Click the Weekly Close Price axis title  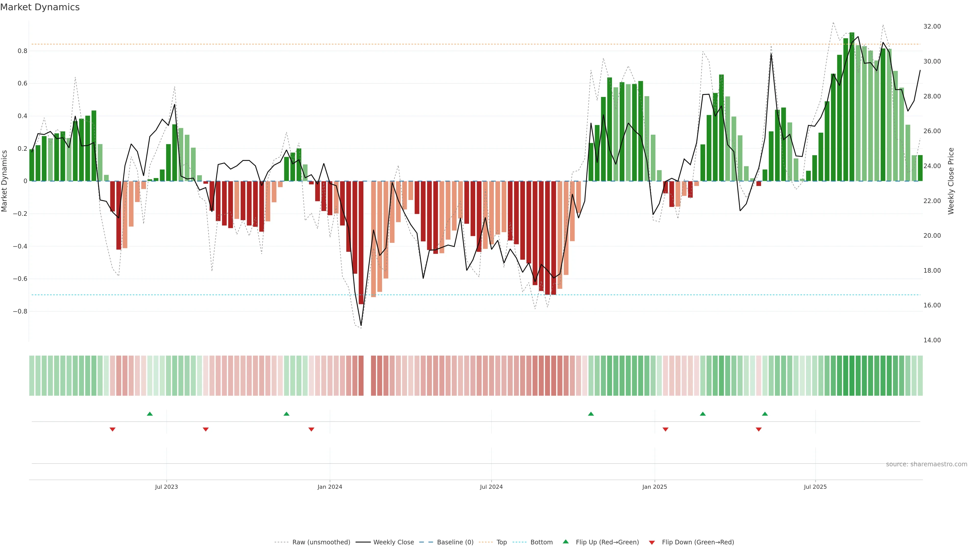click(951, 181)
